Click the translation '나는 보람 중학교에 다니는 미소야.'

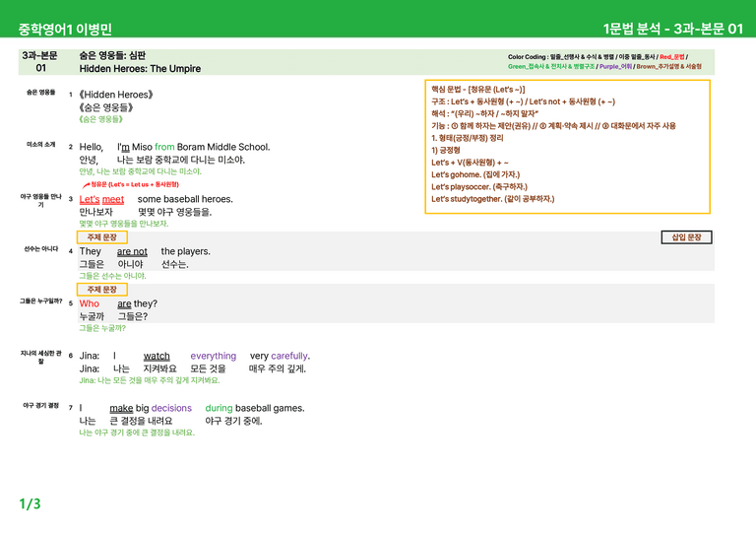tap(181, 160)
